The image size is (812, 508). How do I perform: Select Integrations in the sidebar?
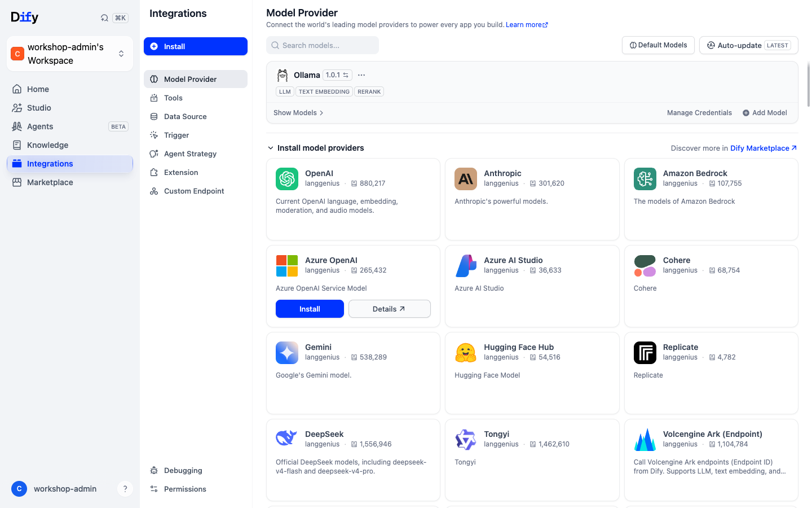click(x=70, y=164)
